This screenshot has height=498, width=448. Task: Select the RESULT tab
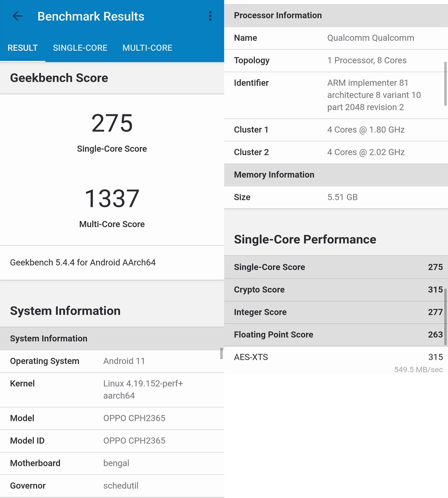pyautogui.click(x=22, y=48)
